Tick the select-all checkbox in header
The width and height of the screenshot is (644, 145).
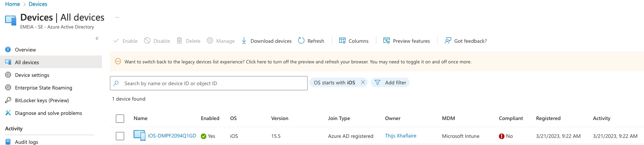point(120,118)
